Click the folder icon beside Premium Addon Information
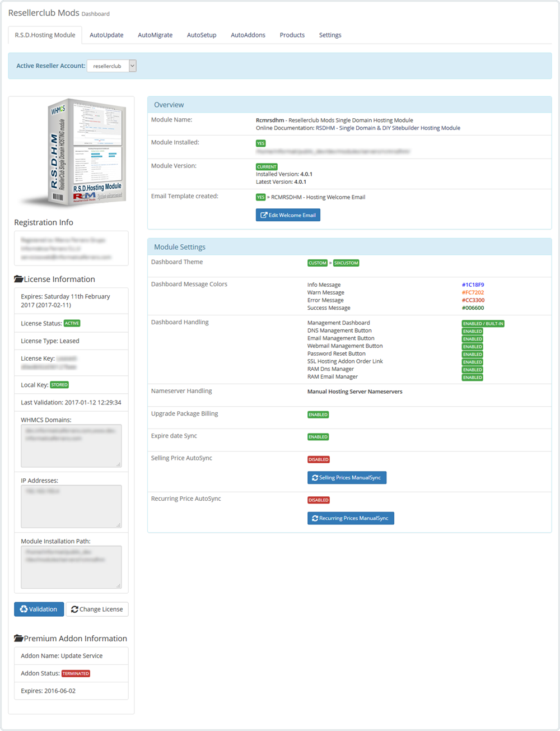The image size is (560, 731). [18, 639]
